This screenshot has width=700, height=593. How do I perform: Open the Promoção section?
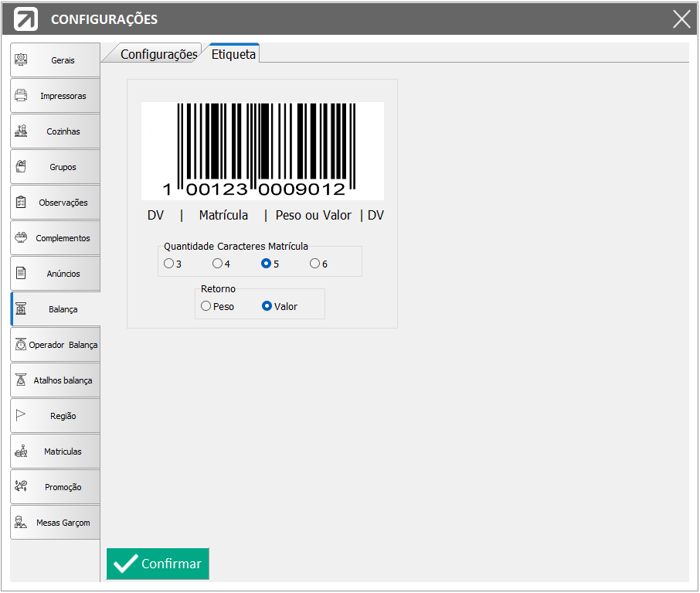[x=56, y=486]
